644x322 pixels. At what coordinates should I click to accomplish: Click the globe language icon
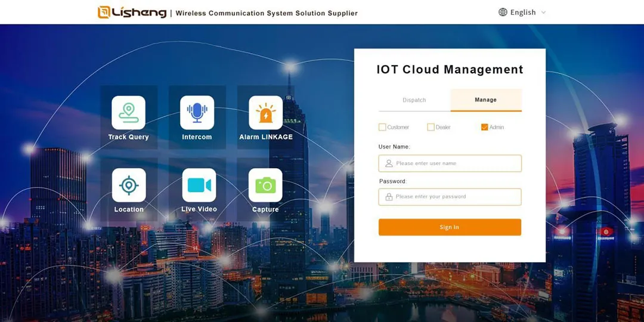[x=503, y=12]
